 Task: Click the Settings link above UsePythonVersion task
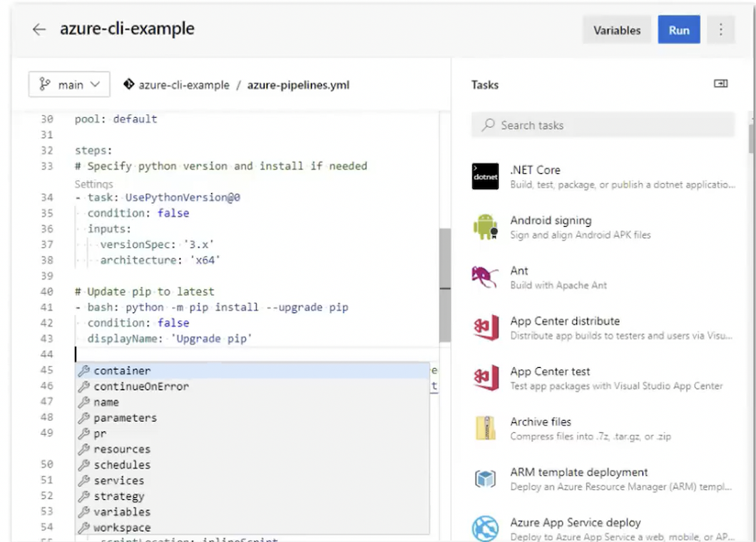[x=93, y=184]
